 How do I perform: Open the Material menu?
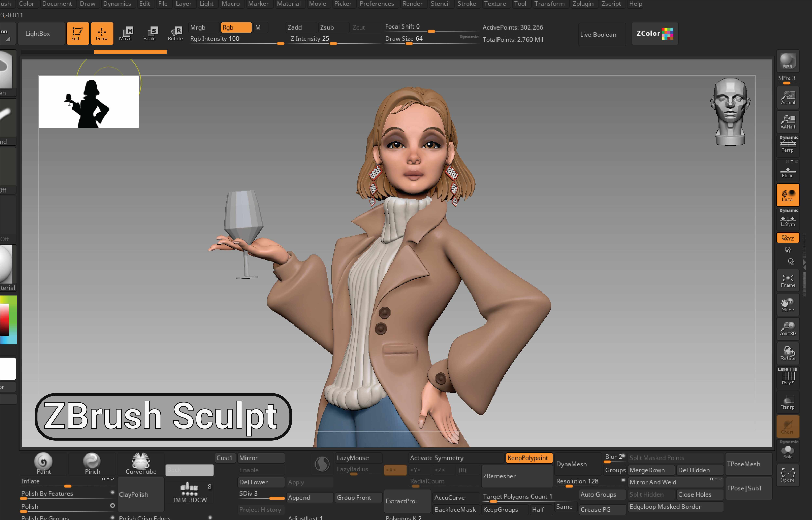(x=289, y=4)
